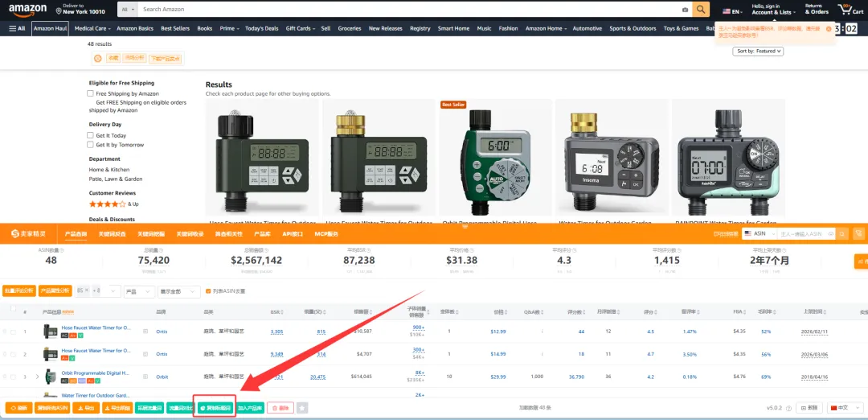Toggle the 列表ASIN去重 checkbox

[208, 291]
